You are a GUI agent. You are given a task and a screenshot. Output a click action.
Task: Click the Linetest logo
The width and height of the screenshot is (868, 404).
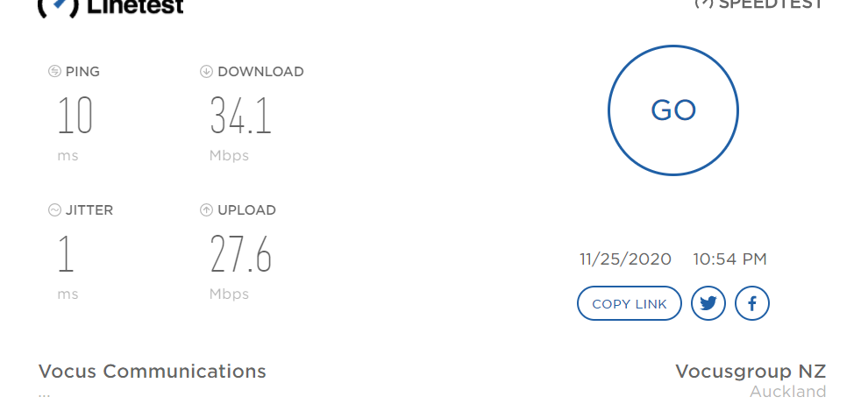(110, 7)
